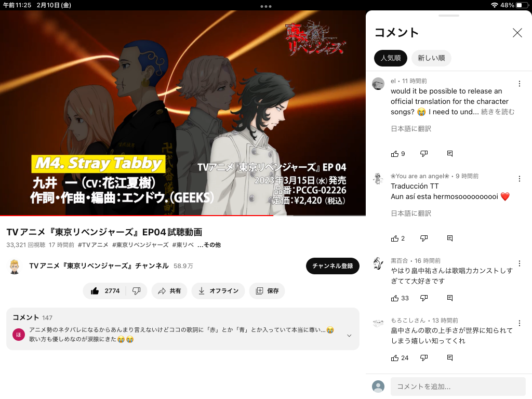Image resolution: width=532 pixels, height=399 pixels.
Task: Open hashtag #TVアニメ
Action: click(93, 245)
